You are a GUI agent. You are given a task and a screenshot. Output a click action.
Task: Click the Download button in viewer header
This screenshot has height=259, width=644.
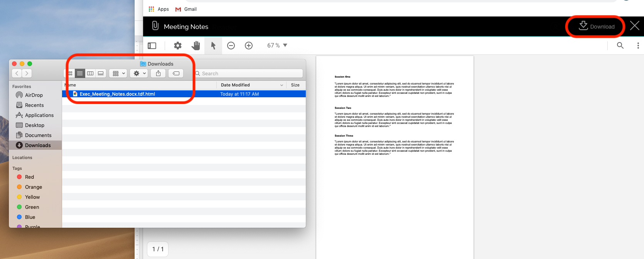[597, 26]
